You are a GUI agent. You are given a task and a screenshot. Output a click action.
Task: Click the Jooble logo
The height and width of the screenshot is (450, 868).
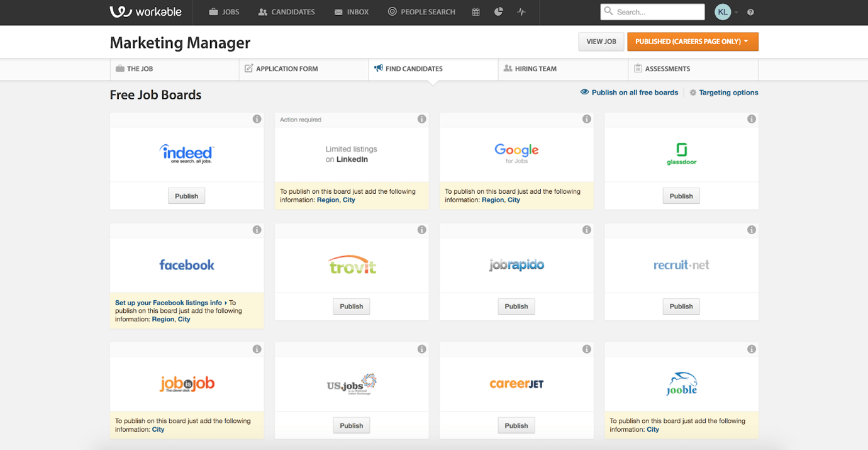click(681, 383)
